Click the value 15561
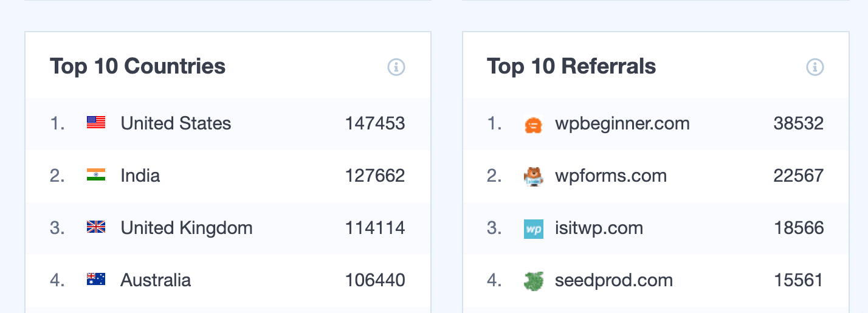This screenshot has width=868, height=313. click(x=799, y=280)
